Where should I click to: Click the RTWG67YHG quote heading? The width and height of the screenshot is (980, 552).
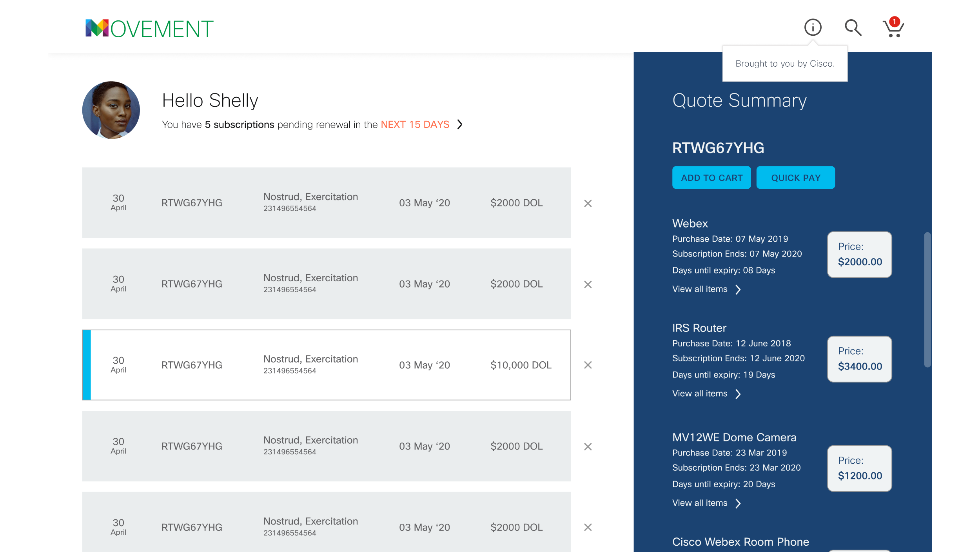[x=718, y=148]
